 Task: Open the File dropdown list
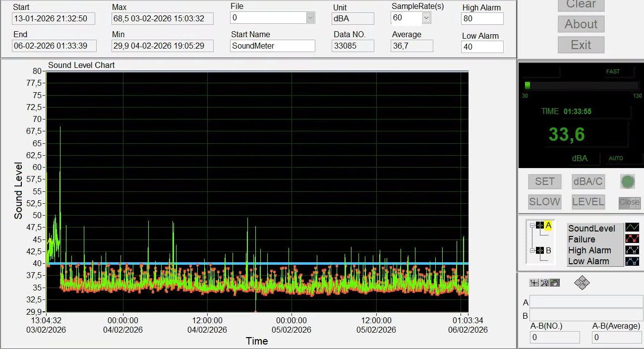(x=310, y=18)
